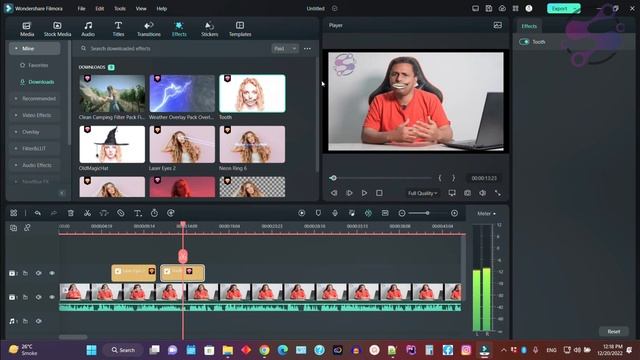The height and width of the screenshot is (360, 640).
Task: Enter fullscreen preview with expand icon
Action: click(x=498, y=193)
